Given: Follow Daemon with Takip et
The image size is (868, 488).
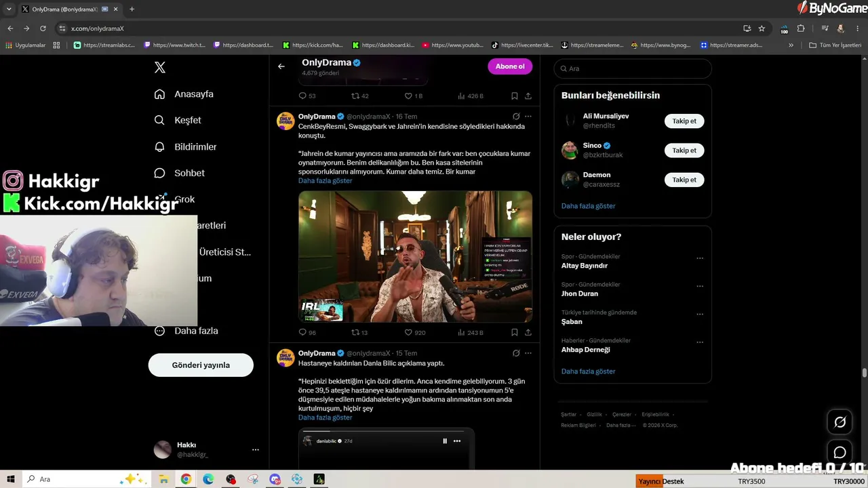Looking at the screenshot, I should [x=684, y=180].
